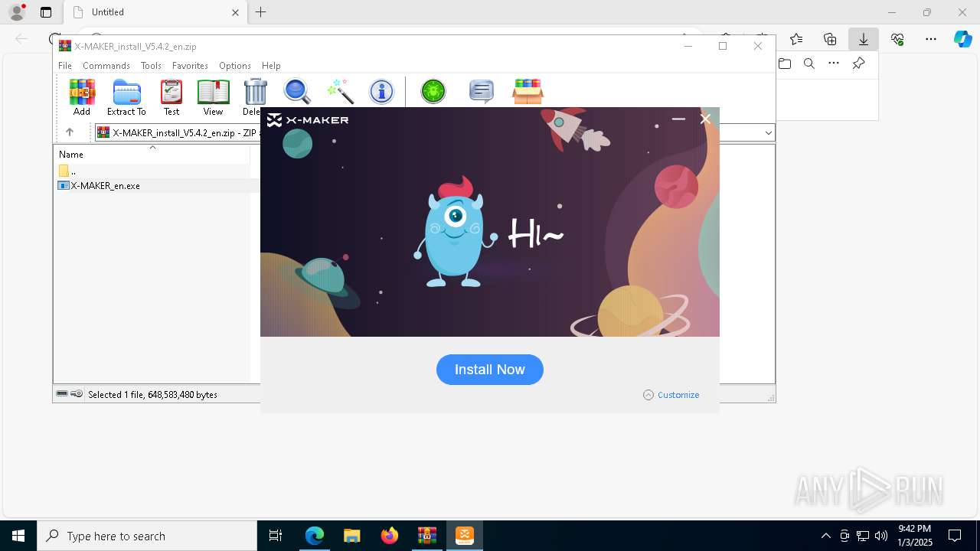Show hidden system tray icons
The image size is (980, 551).
coord(825,536)
